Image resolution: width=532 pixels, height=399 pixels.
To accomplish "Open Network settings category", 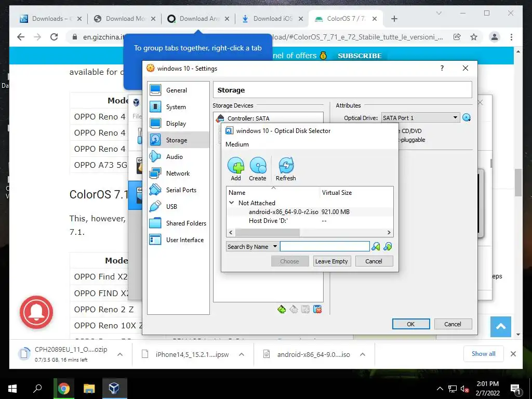I will (x=178, y=174).
